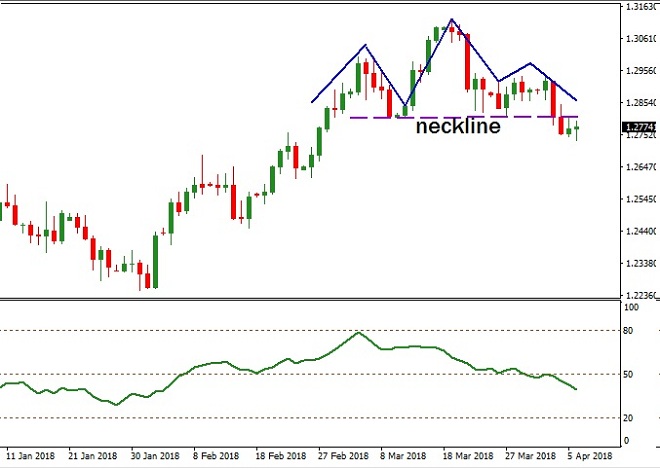Click the highlighted current price 1.2774 tag
This screenshot has width=660, height=469.
click(x=641, y=127)
